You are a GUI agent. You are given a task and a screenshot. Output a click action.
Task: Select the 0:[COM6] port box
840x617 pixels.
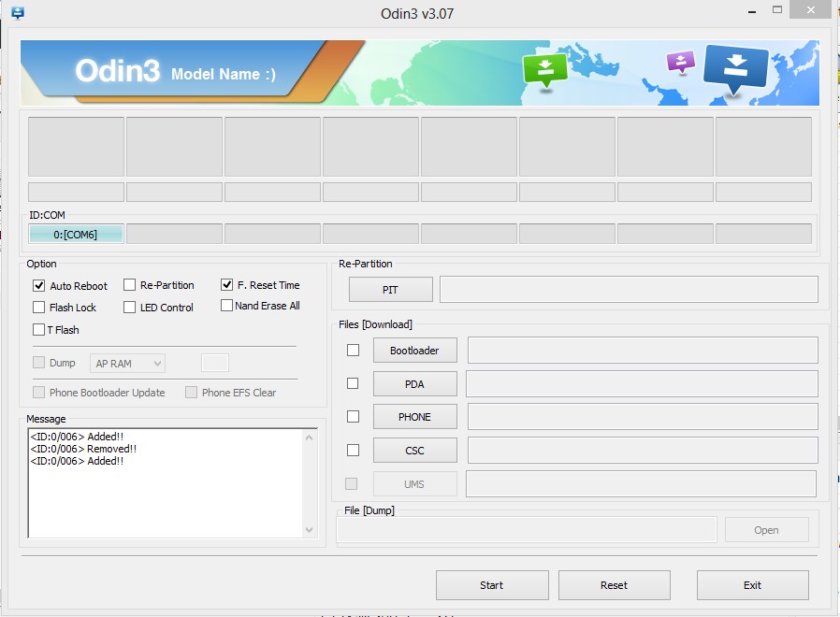tap(75, 233)
